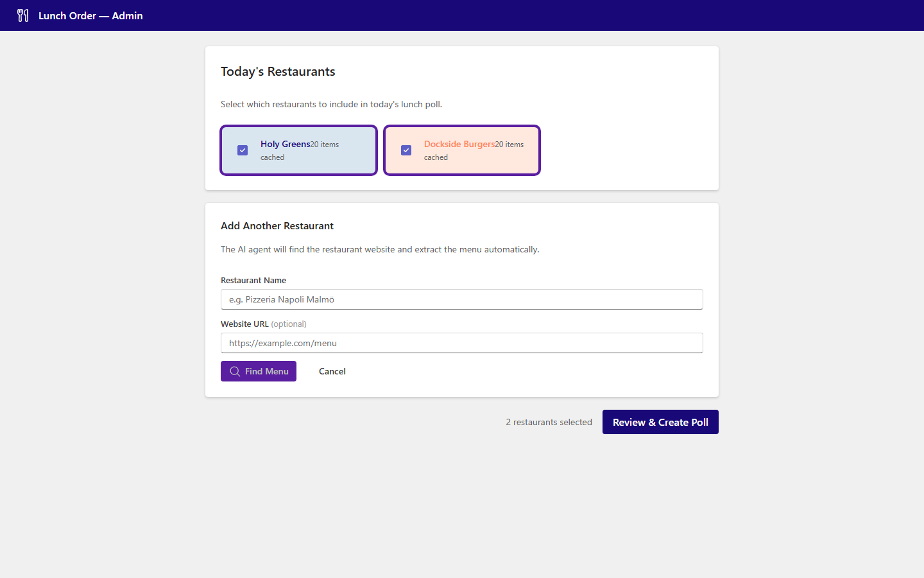Click the '2 restaurants selected' text

click(x=549, y=422)
